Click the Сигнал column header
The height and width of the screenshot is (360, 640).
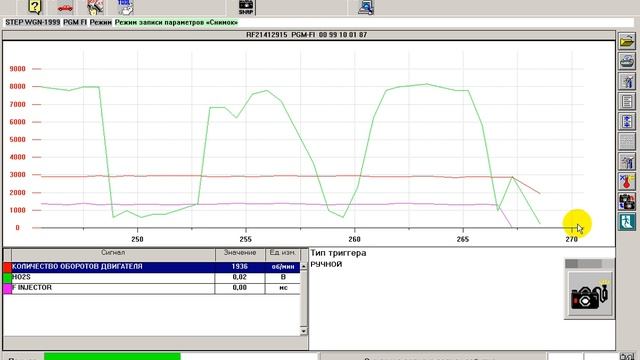click(x=113, y=253)
